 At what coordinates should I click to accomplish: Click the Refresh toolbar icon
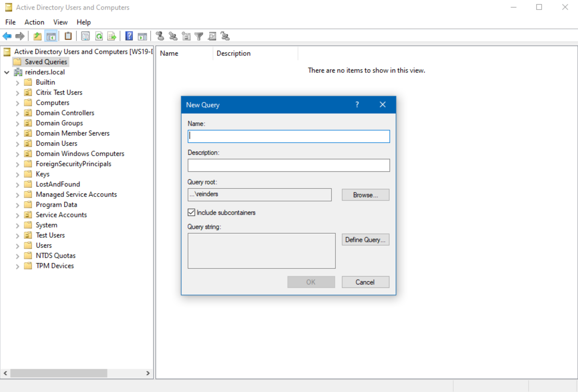99,36
